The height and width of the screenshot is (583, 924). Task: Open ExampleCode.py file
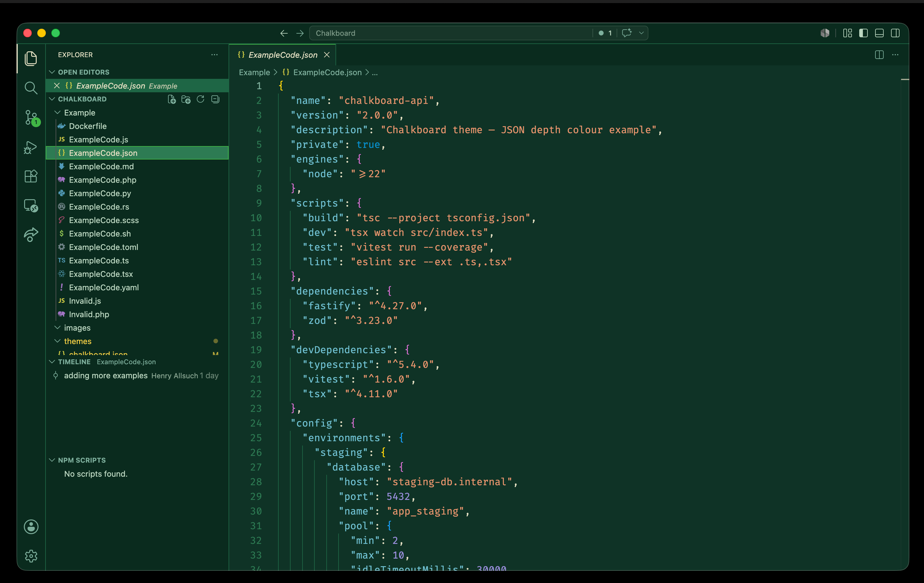(x=137, y=193)
